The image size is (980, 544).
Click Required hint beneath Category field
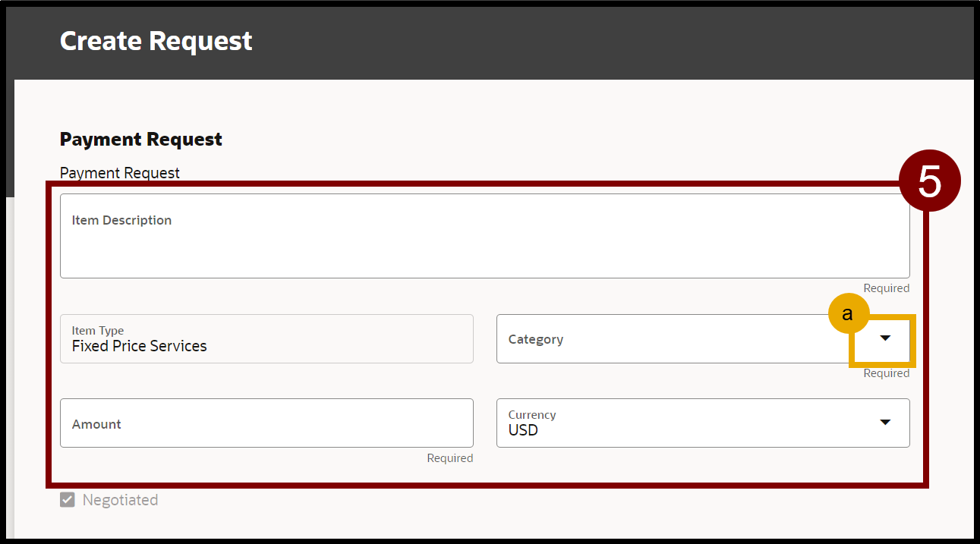886,373
